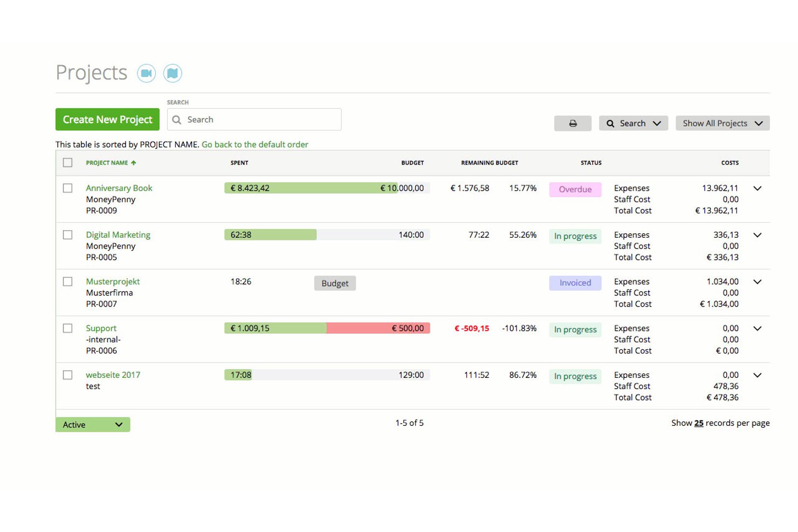Click Go back to the default order
Image resolution: width=798 pixels, height=532 pixels.
point(255,144)
